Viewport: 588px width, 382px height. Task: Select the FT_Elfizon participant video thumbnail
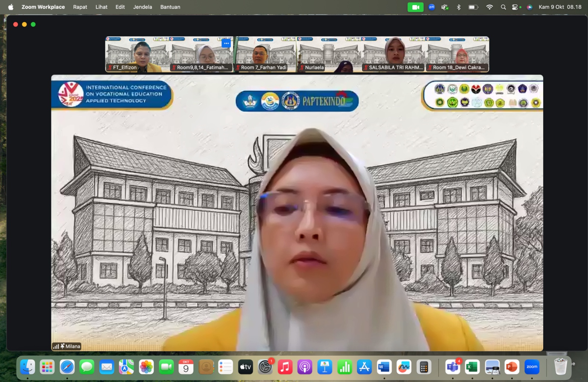click(137, 54)
